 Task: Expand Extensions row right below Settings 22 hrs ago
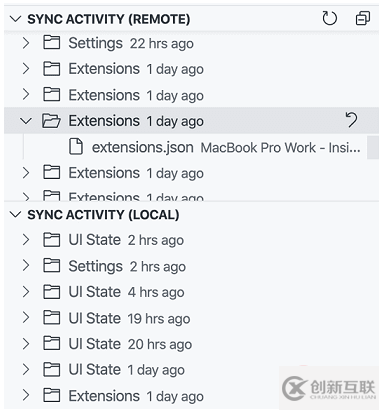coord(26,69)
